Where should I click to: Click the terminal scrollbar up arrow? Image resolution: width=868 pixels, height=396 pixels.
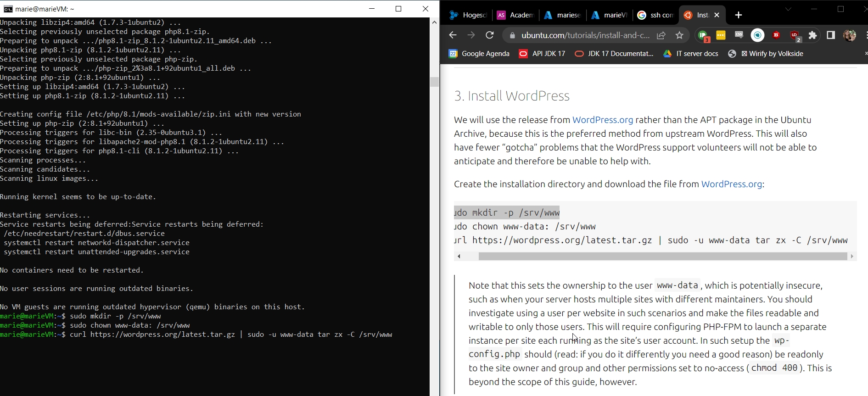434,22
